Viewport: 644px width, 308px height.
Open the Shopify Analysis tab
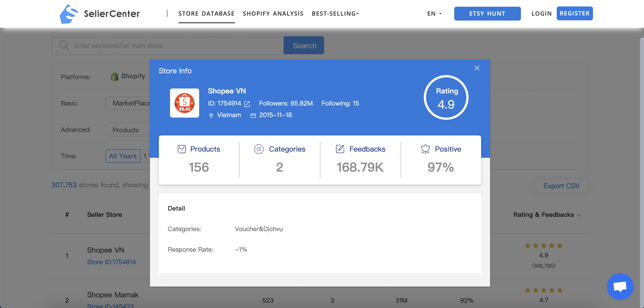[x=273, y=13]
